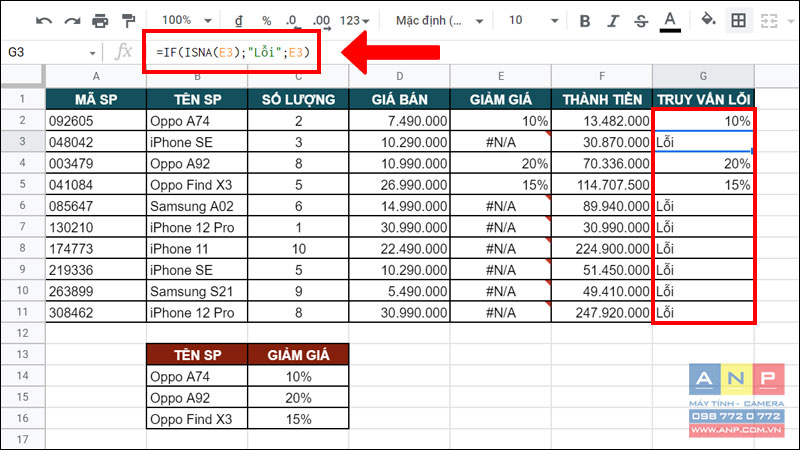
Task: Format as currency with đ icon
Action: (x=238, y=21)
